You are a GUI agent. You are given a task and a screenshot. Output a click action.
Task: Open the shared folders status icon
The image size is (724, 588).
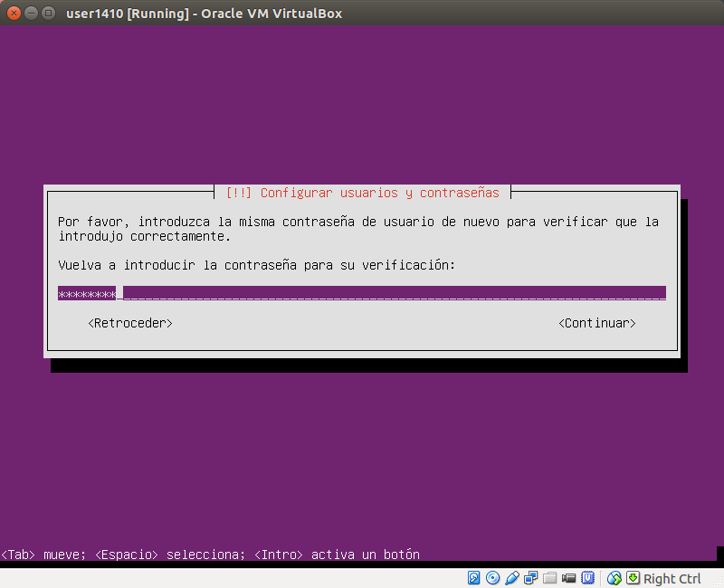coord(550,578)
